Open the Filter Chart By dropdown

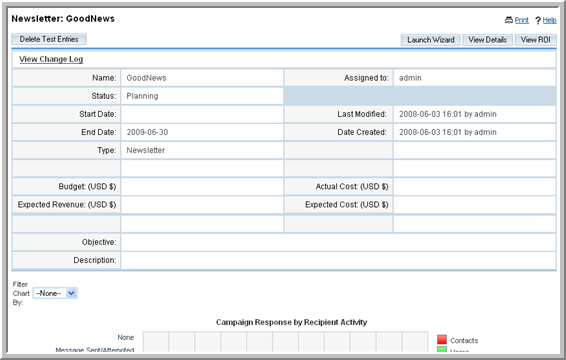click(55, 293)
